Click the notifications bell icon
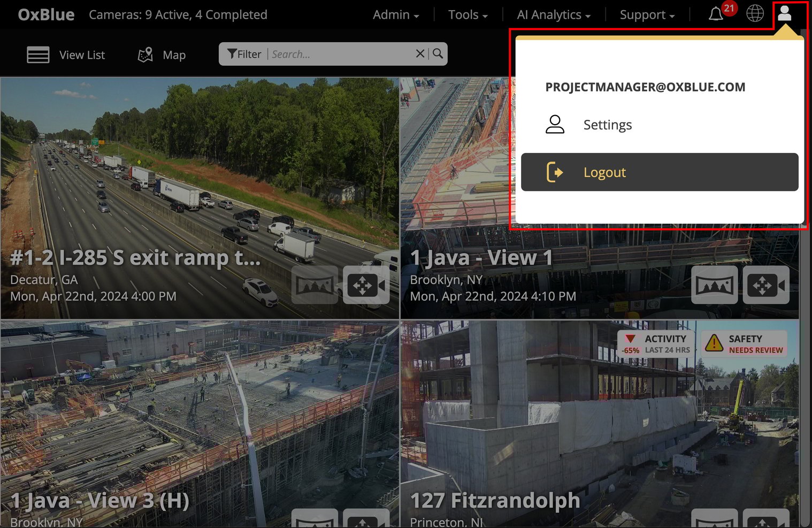The width and height of the screenshot is (812, 528). click(x=716, y=14)
